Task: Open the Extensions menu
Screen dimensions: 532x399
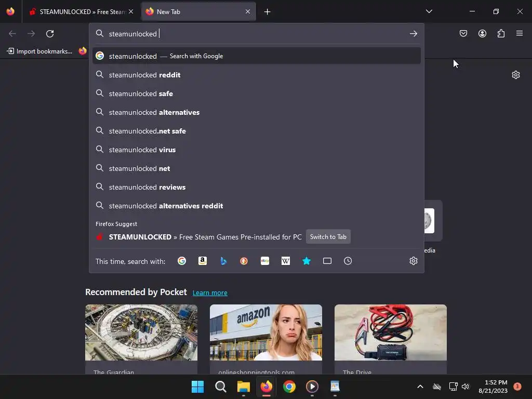Action: 501,33
